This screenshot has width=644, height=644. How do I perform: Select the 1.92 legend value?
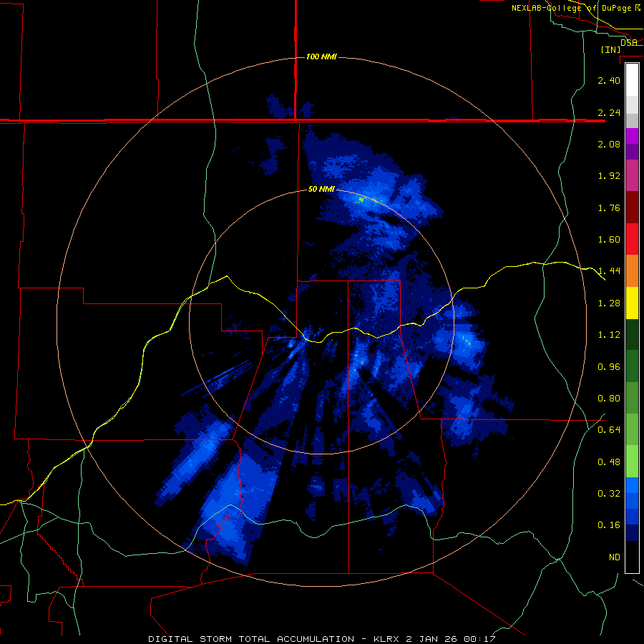click(609, 176)
